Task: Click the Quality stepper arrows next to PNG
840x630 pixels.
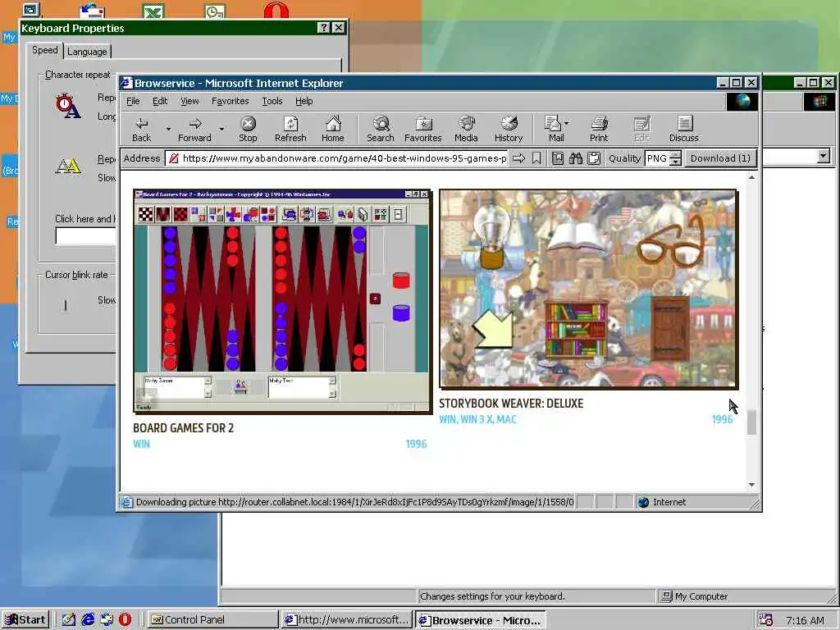Action: [x=676, y=158]
